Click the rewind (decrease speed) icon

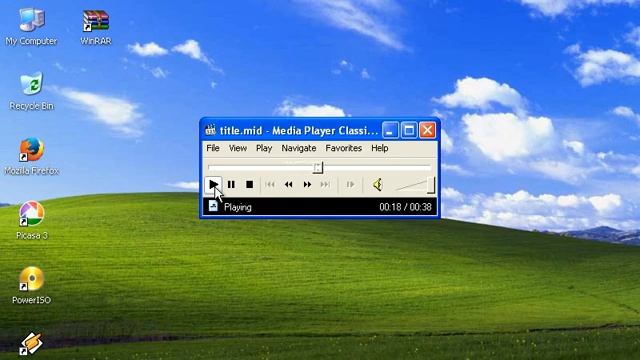289,184
